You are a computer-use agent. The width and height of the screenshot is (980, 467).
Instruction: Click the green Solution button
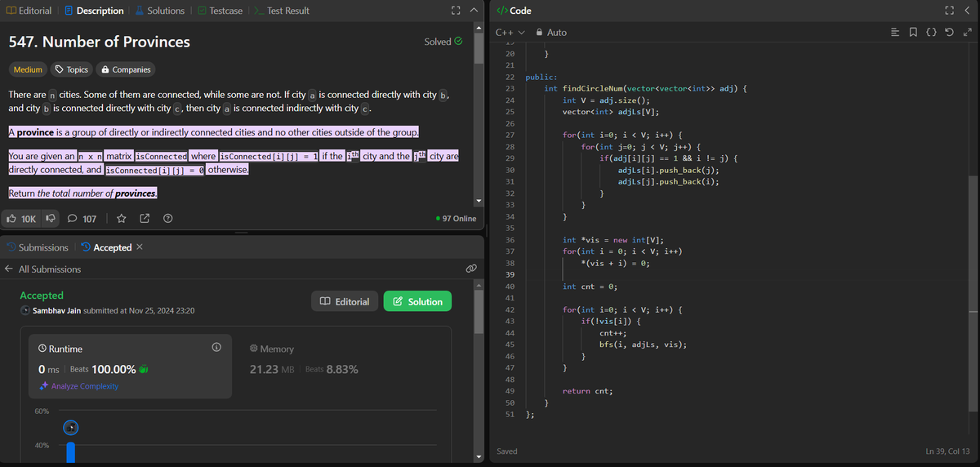tap(417, 301)
